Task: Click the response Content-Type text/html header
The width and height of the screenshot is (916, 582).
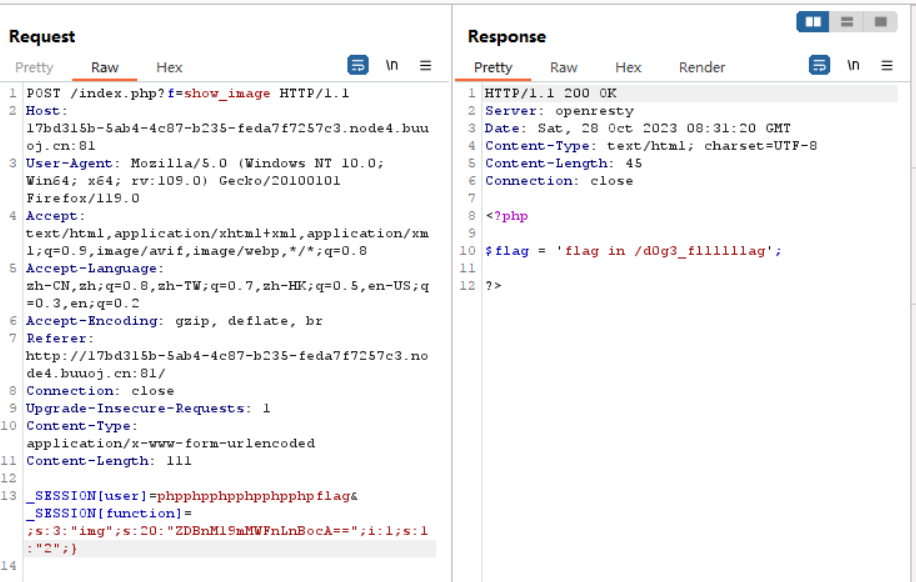Action: [x=651, y=146]
